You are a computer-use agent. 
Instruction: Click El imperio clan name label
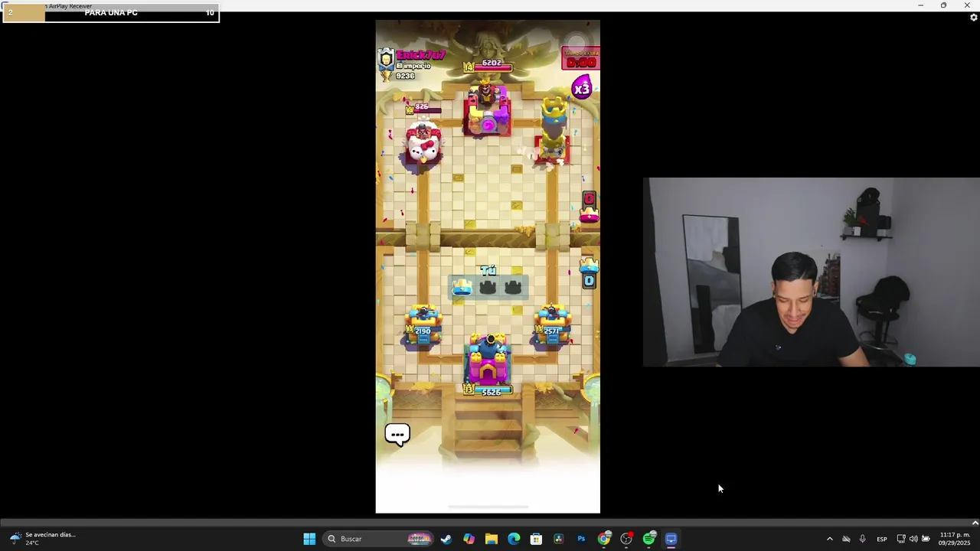click(x=413, y=66)
